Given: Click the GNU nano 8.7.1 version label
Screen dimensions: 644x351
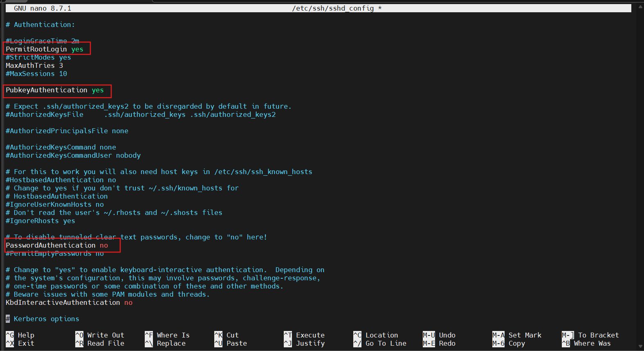Looking at the screenshot, I should pos(43,8).
